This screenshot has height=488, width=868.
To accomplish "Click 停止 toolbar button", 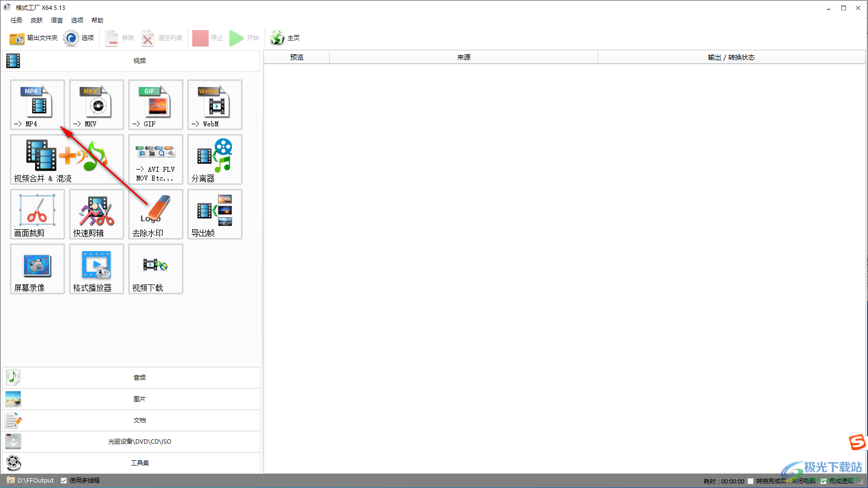I will coord(208,38).
